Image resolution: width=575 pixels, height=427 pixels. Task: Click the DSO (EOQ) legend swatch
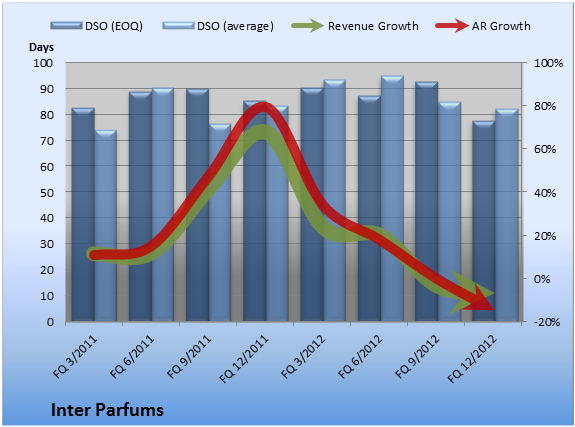tap(66, 25)
